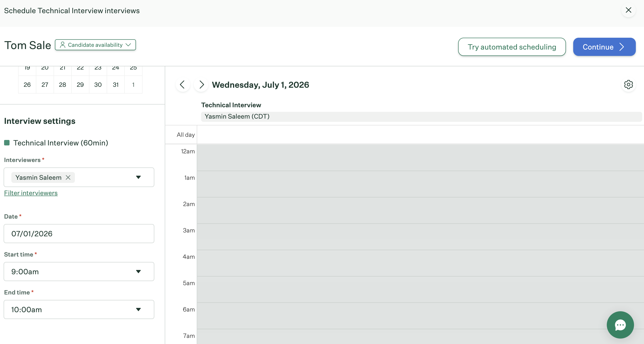Click the 3am time slot
The image size is (644, 344).
click(420, 237)
